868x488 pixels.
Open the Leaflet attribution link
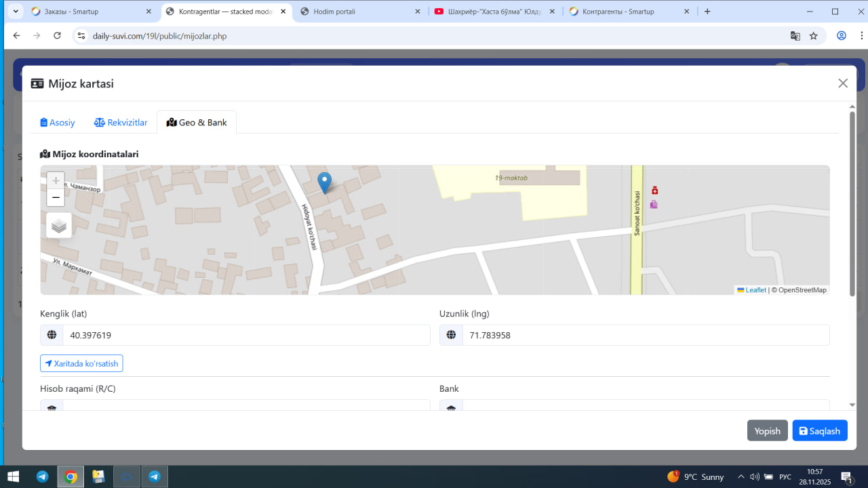751,290
